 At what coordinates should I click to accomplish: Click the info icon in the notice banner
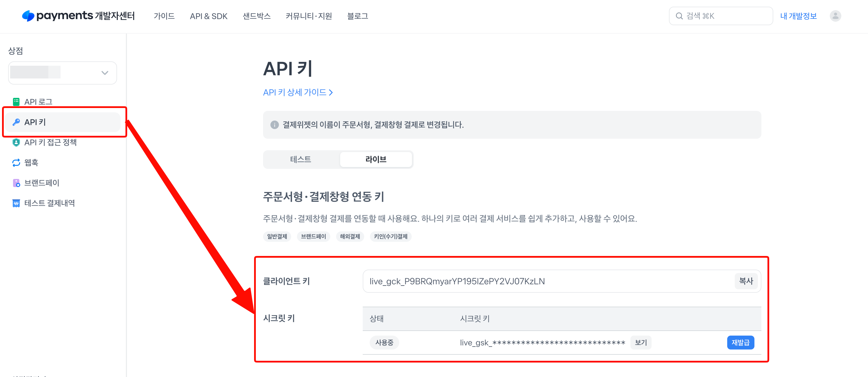pos(274,125)
